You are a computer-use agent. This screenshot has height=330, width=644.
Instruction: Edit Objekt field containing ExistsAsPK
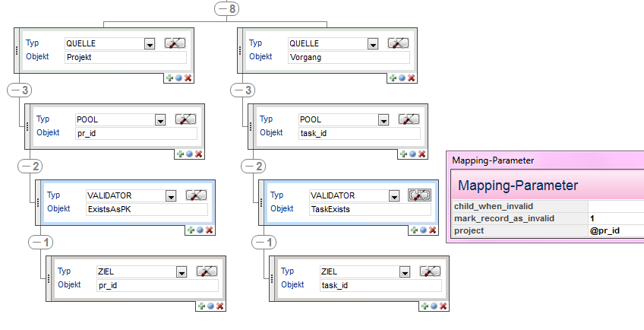(x=147, y=209)
